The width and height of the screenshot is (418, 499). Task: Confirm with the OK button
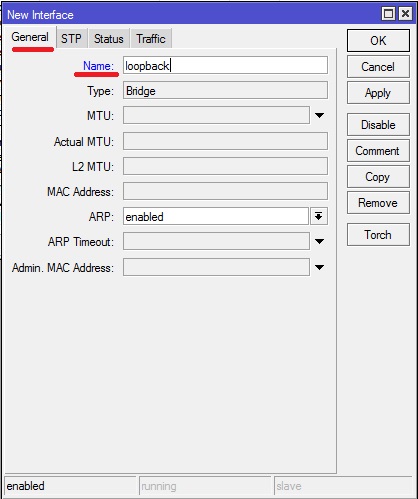[x=378, y=40]
